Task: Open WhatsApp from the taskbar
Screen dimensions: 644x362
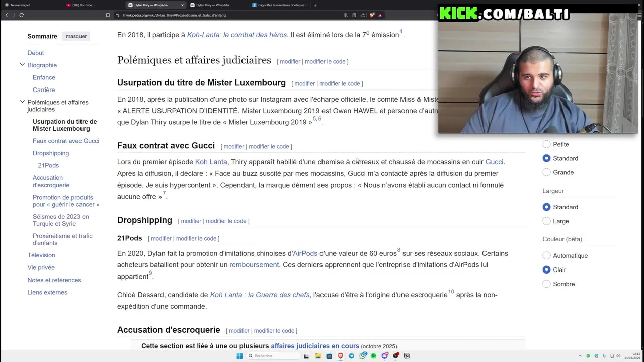Action: [x=363, y=356]
